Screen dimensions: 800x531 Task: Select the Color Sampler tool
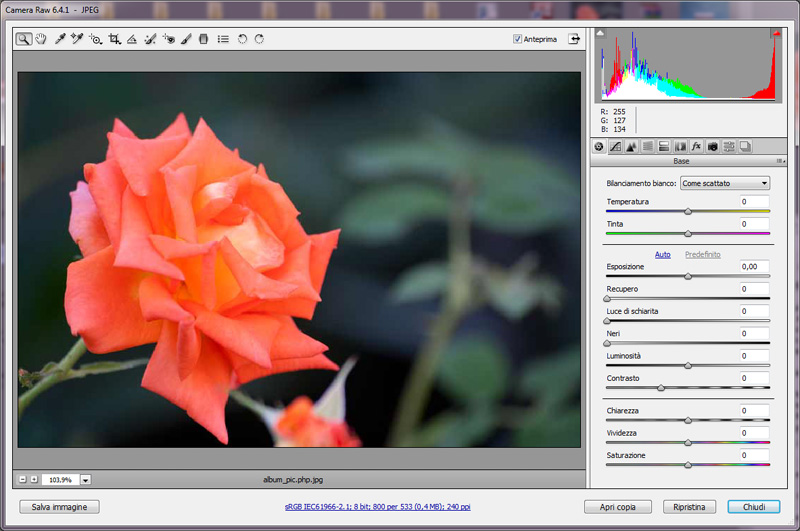click(x=77, y=39)
